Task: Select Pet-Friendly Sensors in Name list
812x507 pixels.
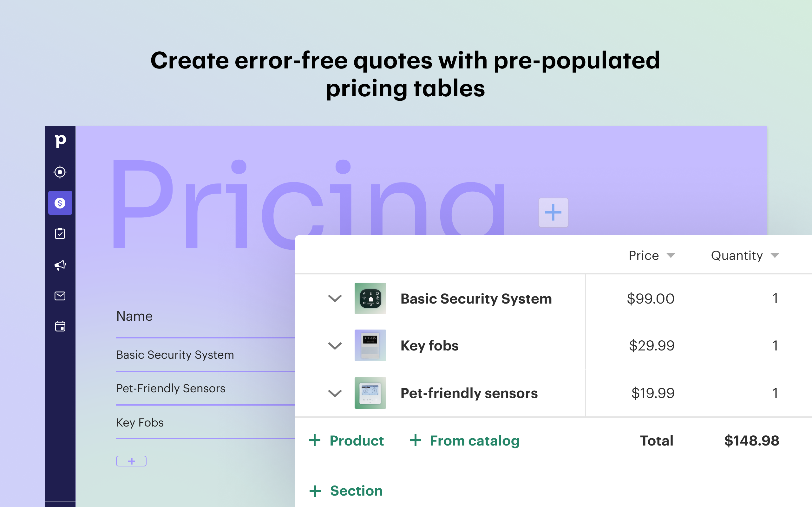Action: 171,388
